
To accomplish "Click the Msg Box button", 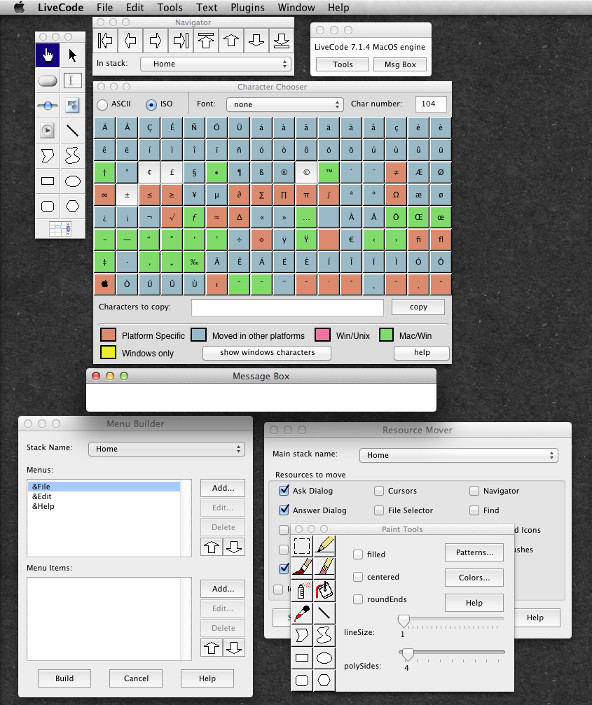I will click(400, 65).
